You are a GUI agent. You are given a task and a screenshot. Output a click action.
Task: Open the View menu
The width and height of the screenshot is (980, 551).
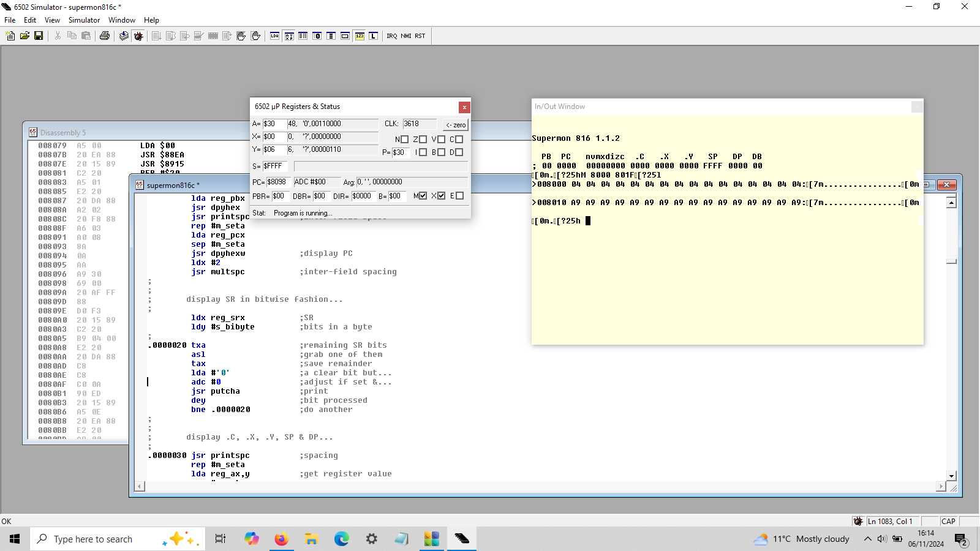tap(52, 20)
